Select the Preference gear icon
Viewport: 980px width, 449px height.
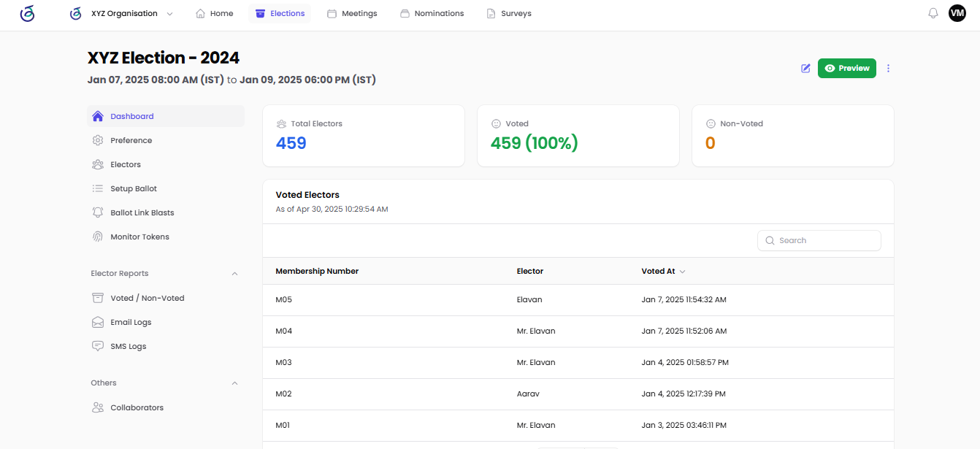pyautogui.click(x=98, y=140)
